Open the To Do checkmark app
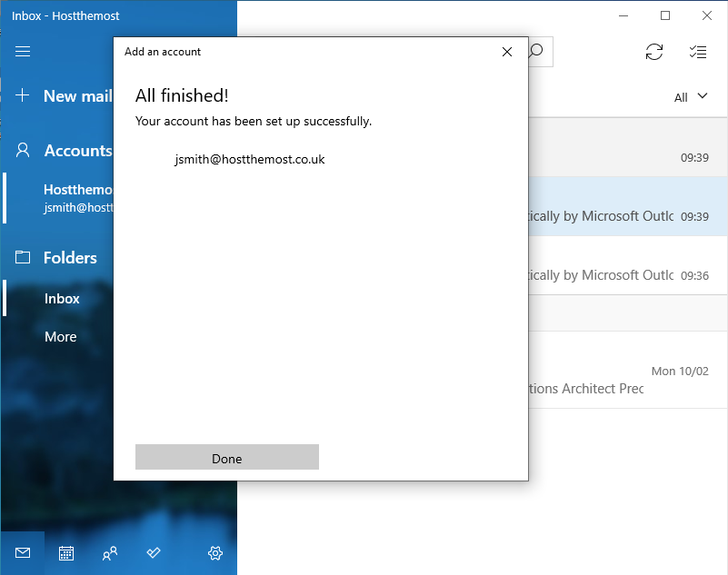728x575 pixels. [x=154, y=552]
